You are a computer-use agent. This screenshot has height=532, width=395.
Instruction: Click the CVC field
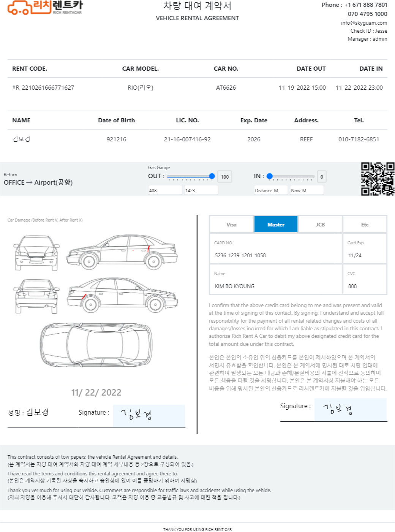point(365,286)
